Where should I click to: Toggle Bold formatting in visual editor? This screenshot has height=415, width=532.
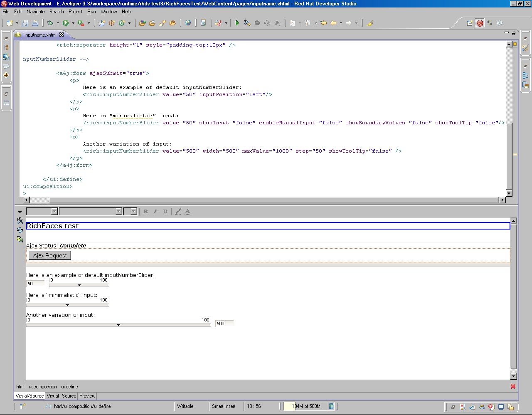click(x=145, y=212)
